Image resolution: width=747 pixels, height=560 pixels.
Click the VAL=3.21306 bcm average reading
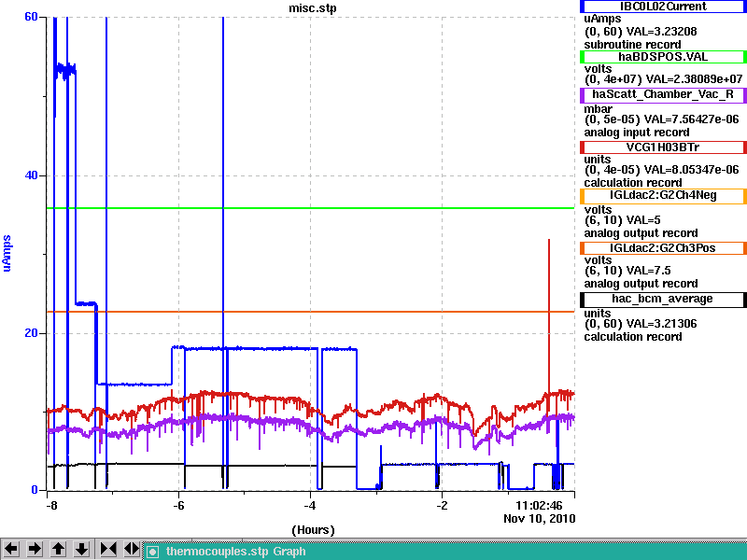coord(661,324)
